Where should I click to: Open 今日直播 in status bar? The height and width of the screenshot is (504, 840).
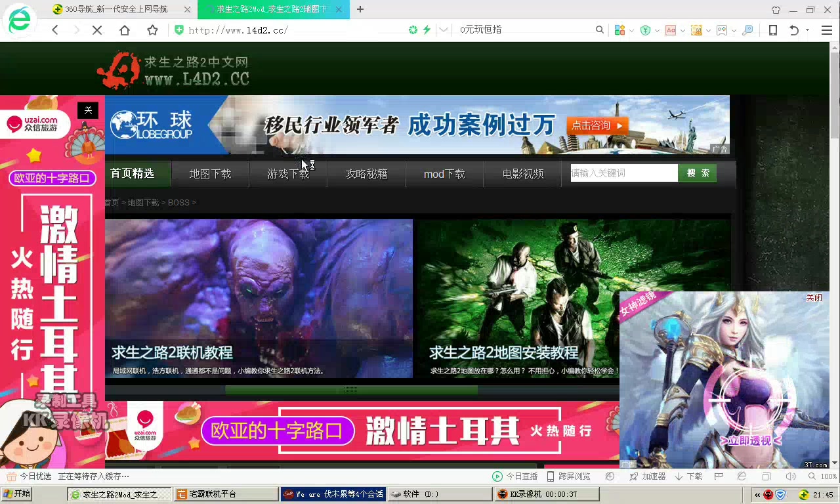pos(515,476)
